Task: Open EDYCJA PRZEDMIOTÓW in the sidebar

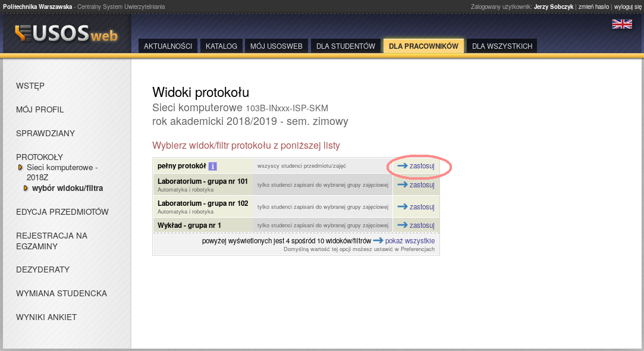Action: pyautogui.click(x=62, y=212)
